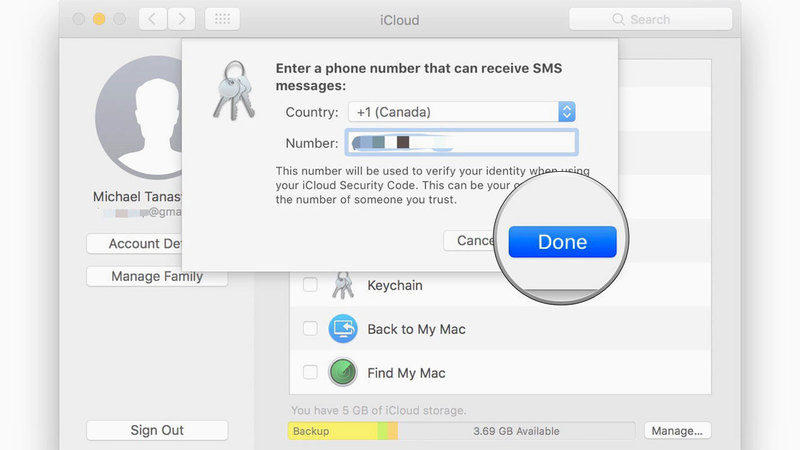Click the Manage Family button
The height and width of the screenshot is (450, 800).
tap(157, 277)
